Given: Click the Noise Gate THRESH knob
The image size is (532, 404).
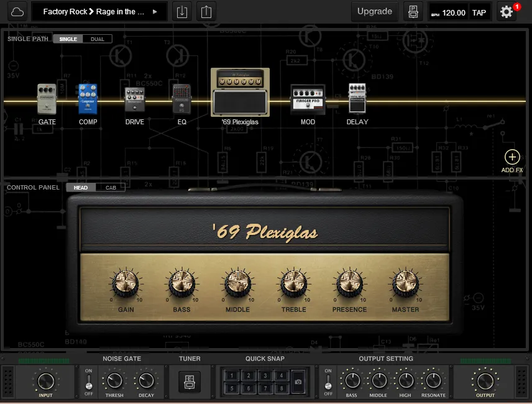Looking at the screenshot, I should 114,380.
